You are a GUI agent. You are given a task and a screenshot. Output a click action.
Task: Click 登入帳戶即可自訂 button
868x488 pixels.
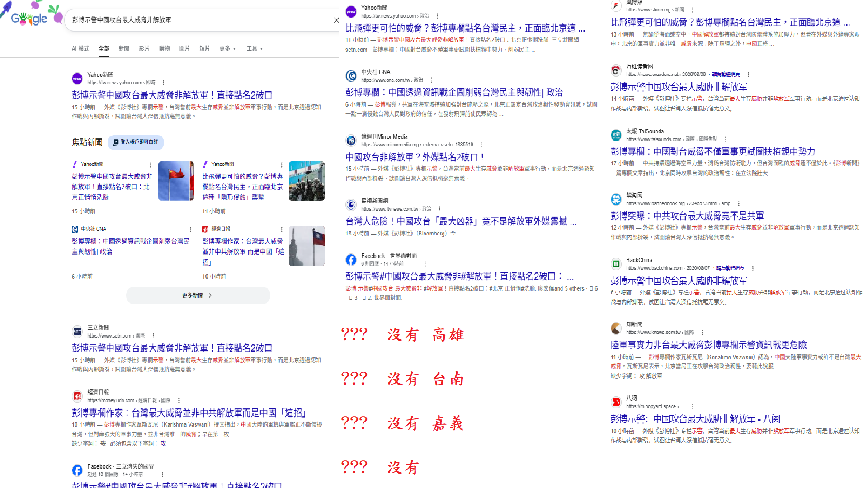point(136,142)
